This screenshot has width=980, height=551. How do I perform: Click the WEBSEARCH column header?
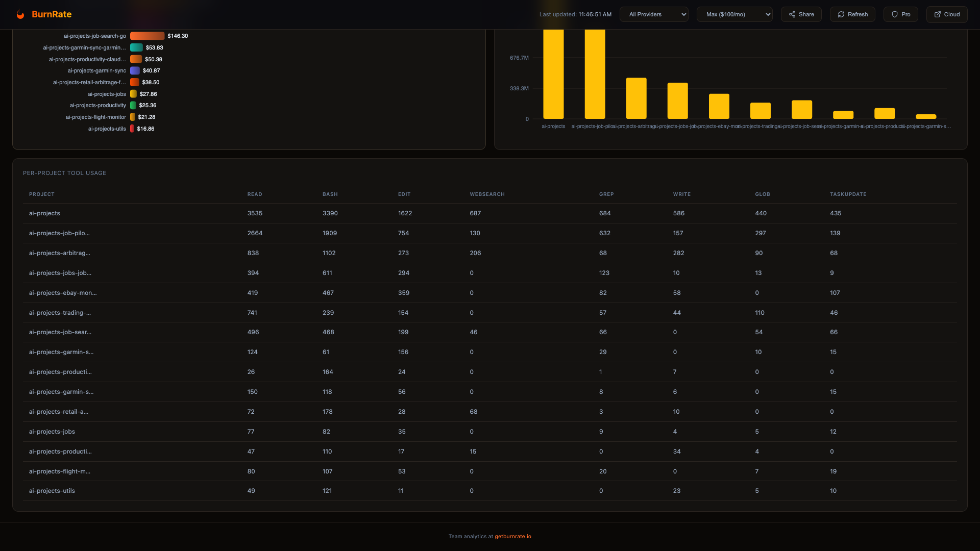(x=487, y=194)
